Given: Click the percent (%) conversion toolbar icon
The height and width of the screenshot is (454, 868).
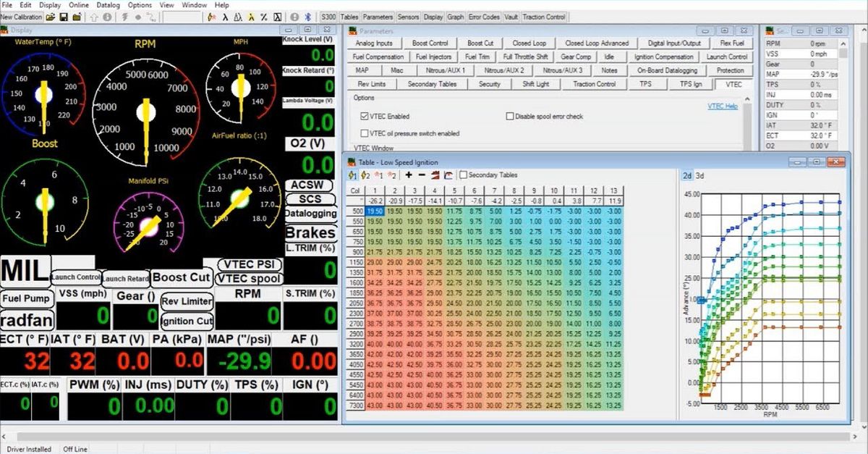Looking at the screenshot, I should (263, 16).
